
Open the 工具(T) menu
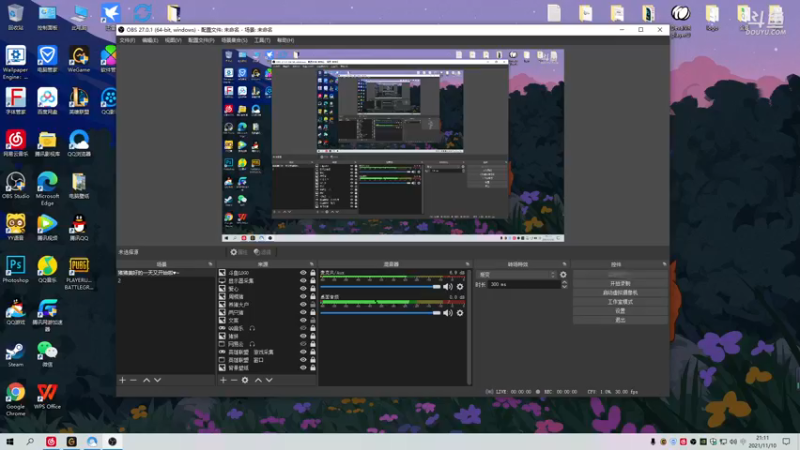(262, 40)
